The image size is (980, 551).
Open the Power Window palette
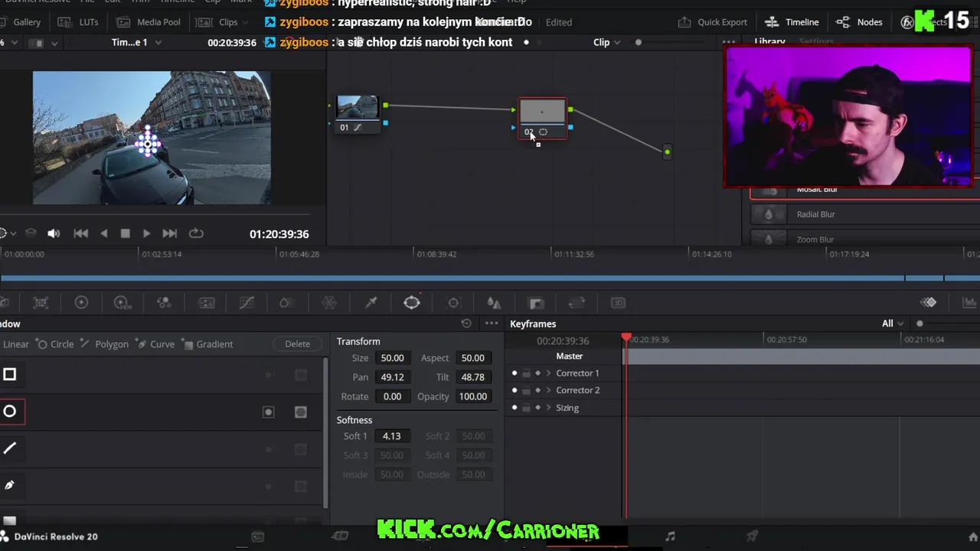(412, 303)
